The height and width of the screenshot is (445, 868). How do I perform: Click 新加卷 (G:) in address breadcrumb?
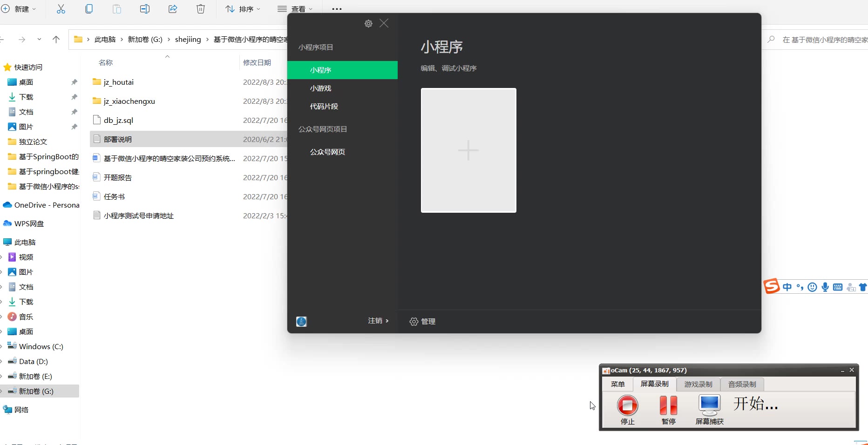[145, 40]
